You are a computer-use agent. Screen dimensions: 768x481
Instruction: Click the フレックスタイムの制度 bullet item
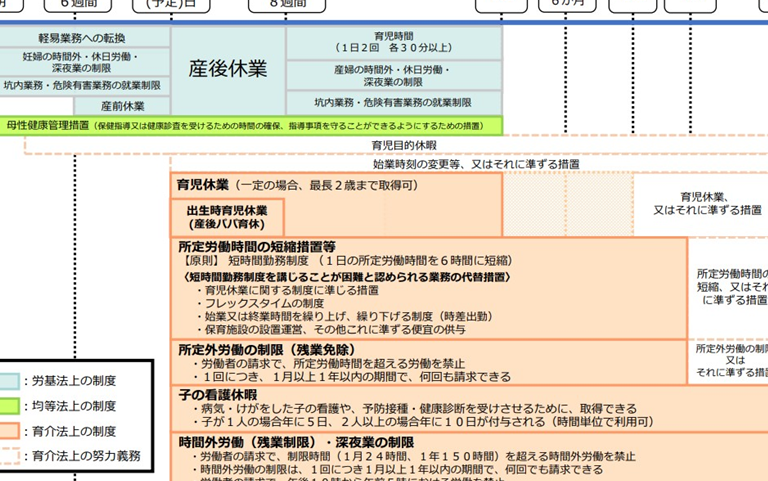(264, 303)
